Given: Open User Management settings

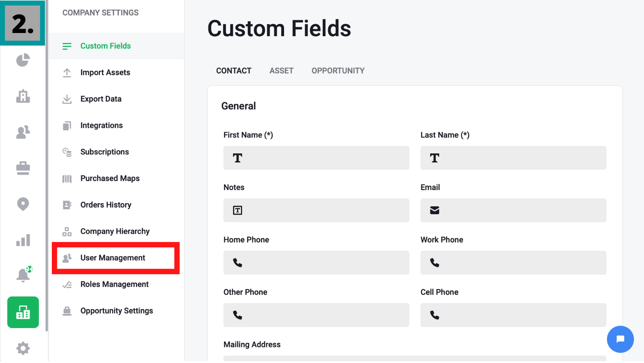Looking at the screenshot, I should tap(113, 258).
